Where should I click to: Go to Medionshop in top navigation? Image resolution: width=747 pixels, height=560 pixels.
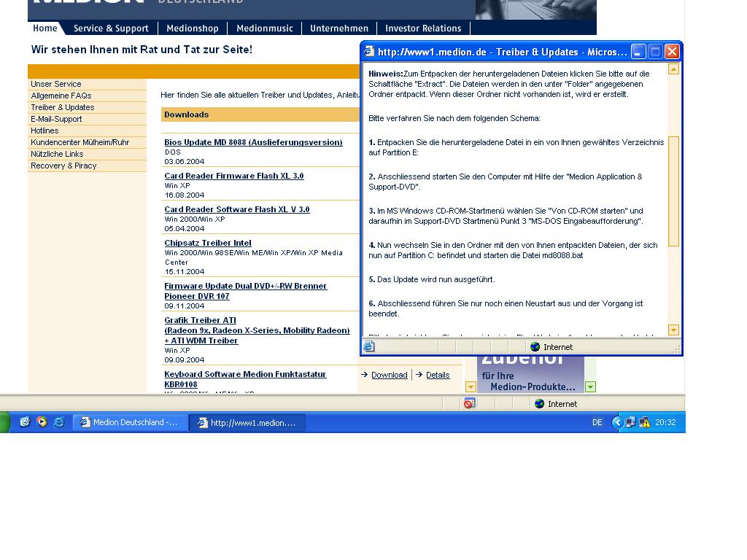click(x=193, y=28)
